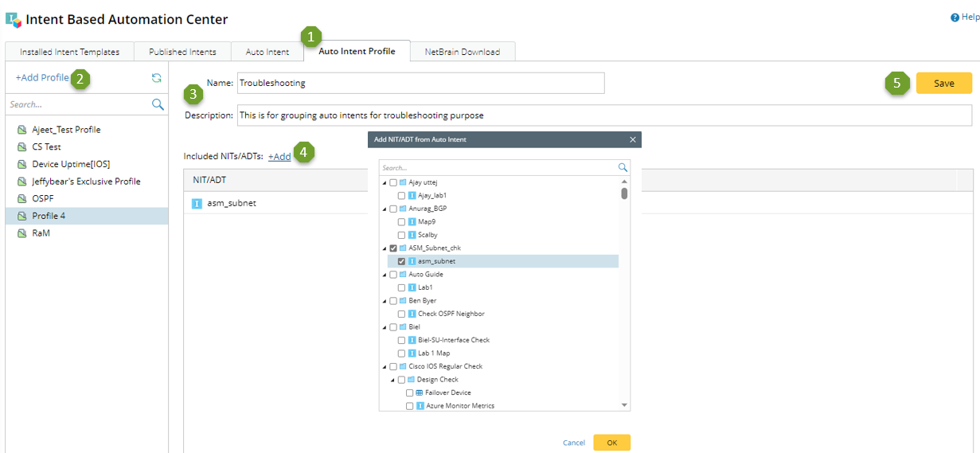Image resolution: width=980 pixels, height=453 pixels.
Task: Click the yellow Save button
Action: (x=943, y=83)
